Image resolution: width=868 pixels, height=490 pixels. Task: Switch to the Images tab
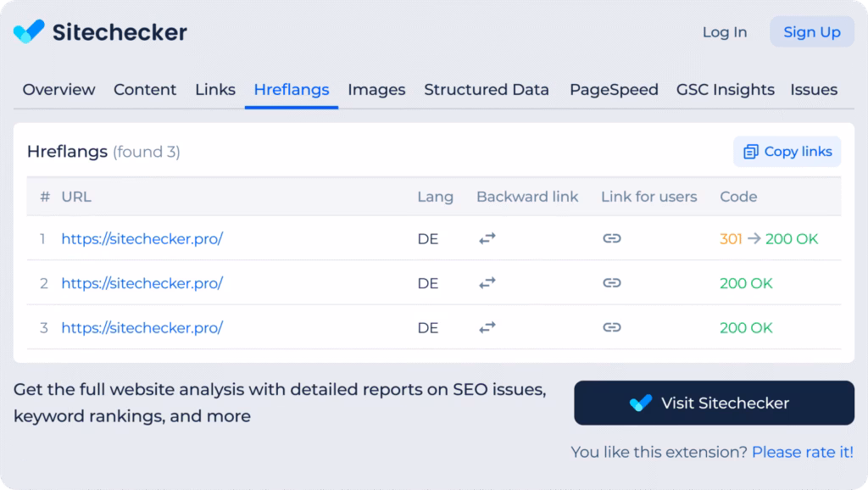pyautogui.click(x=376, y=89)
